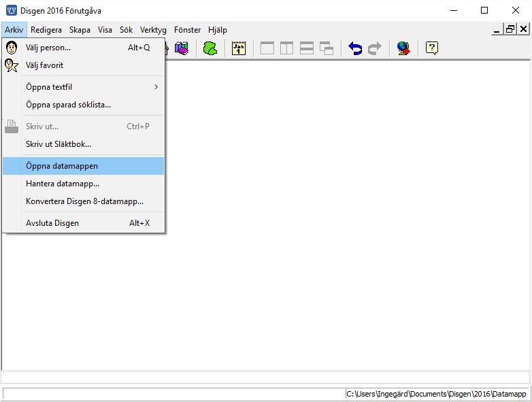The height and width of the screenshot is (402, 532).
Task: Open the Visa menu
Action: 105,30
